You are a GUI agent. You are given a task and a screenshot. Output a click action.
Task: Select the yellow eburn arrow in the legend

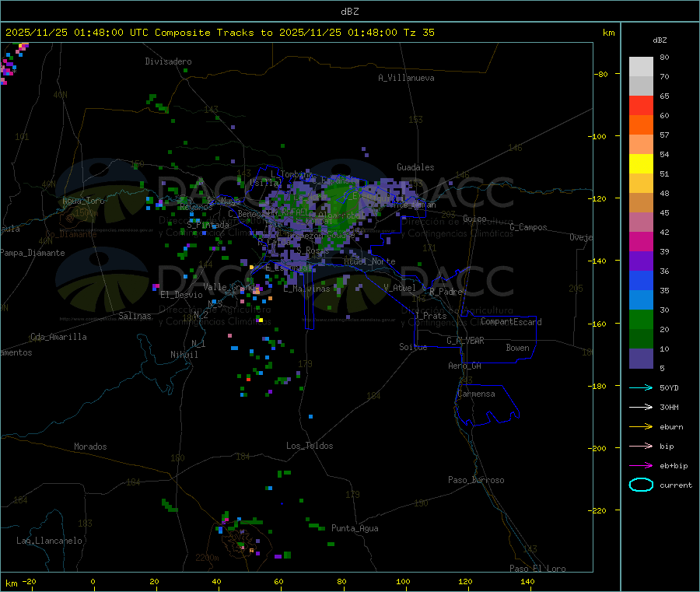(x=641, y=426)
